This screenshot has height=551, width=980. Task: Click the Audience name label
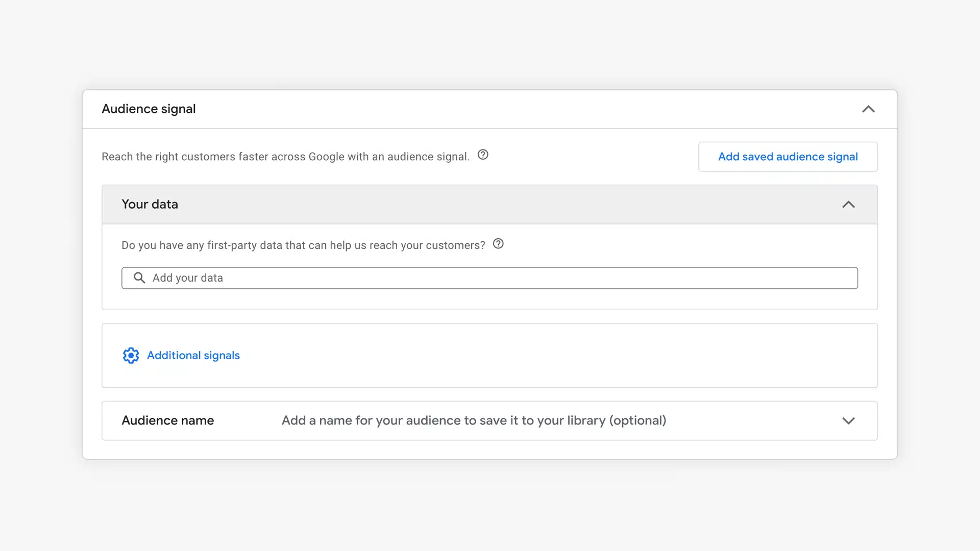pos(167,420)
